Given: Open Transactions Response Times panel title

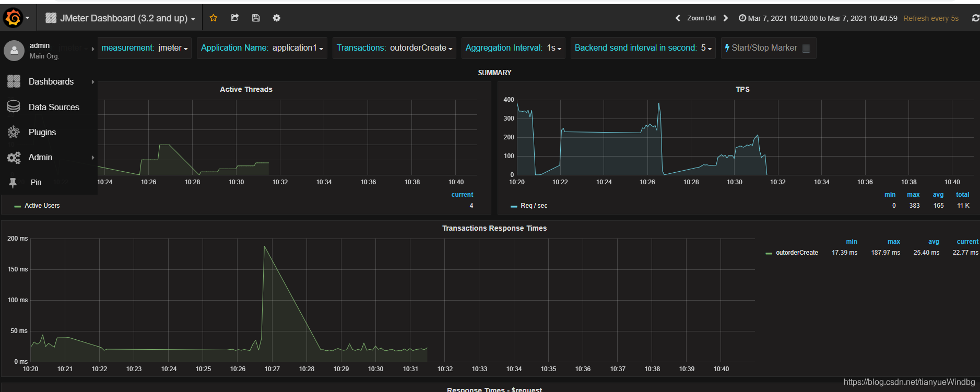Looking at the screenshot, I should 494,228.
